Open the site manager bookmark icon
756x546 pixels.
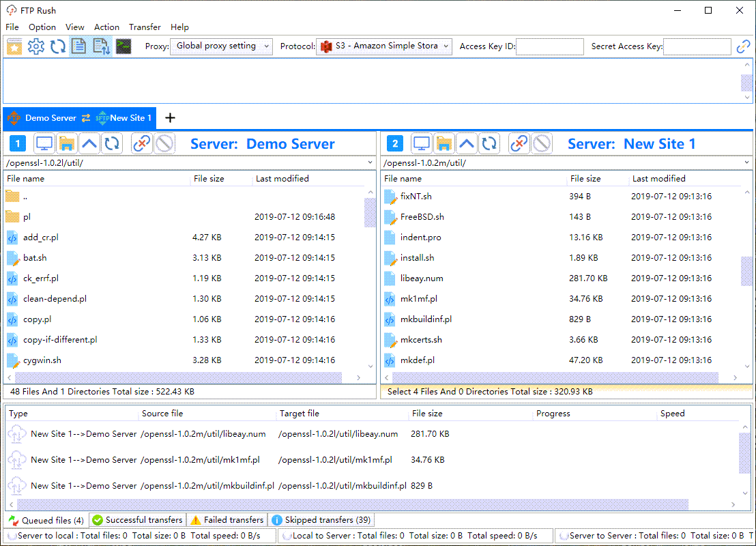point(14,46)
